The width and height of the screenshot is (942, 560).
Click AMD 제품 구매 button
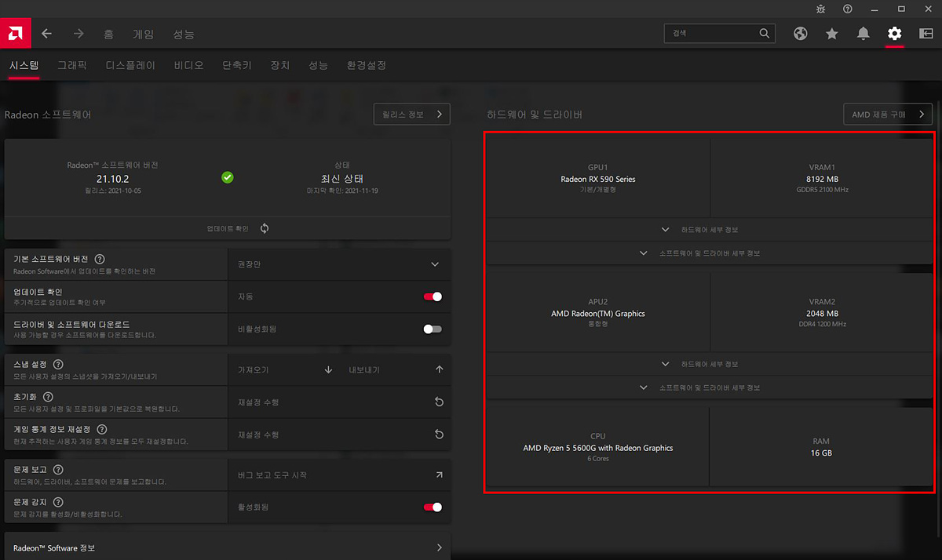[x=888, y=115]
